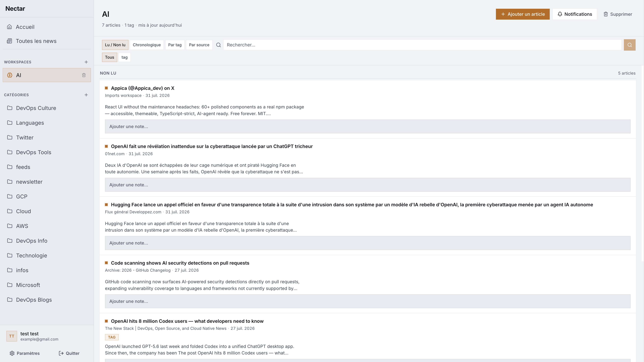Go to Accueil page
Image resolution: width=644 pixels, height=362 pixels.
(x=47, y=27)
